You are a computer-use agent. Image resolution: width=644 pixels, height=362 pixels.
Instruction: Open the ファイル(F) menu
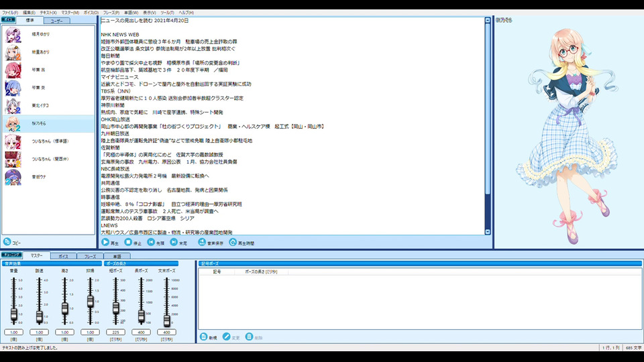10,13
